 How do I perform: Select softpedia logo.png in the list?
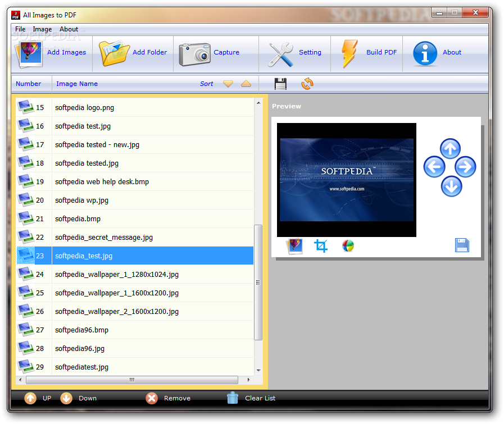click(x=135, y=108)
